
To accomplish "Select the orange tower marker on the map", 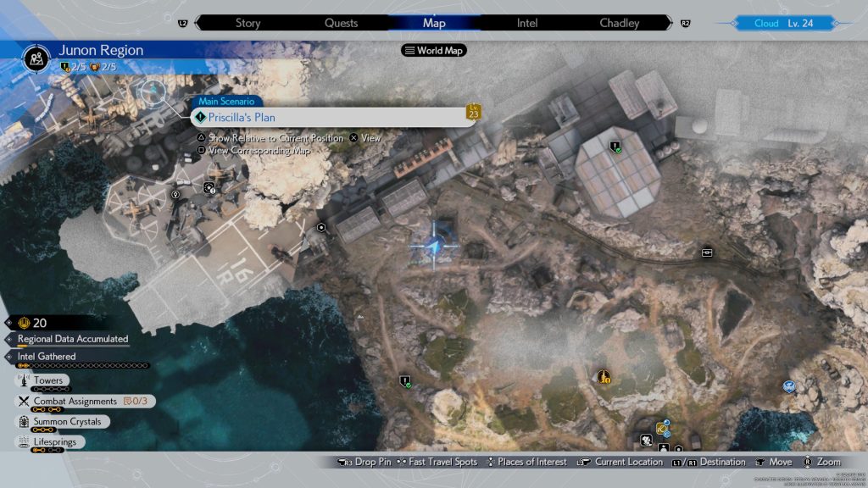I will pyautogui.click(x=604, y=376).
